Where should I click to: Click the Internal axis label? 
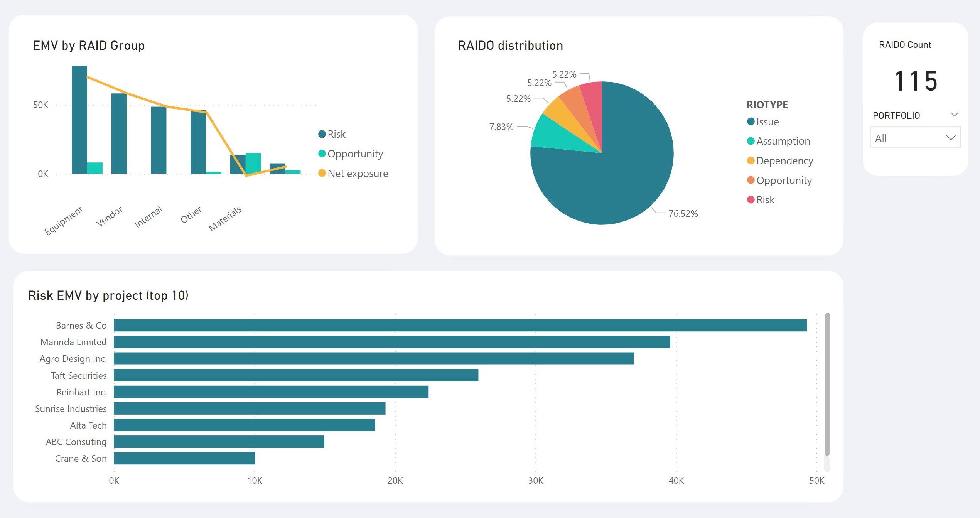(148, 217)
